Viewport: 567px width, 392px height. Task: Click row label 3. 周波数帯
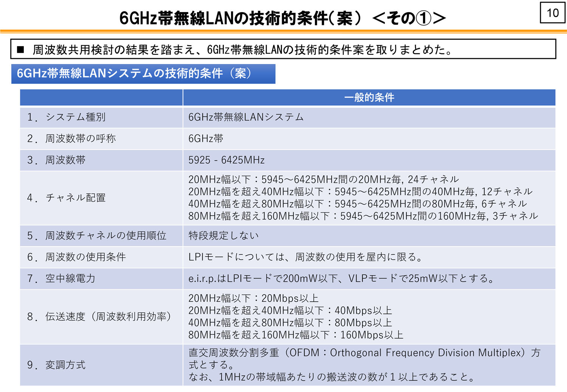56,160
